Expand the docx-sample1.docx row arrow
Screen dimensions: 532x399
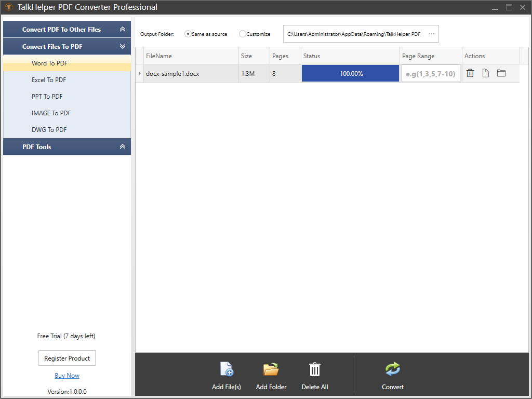click(x=139, y=73)
